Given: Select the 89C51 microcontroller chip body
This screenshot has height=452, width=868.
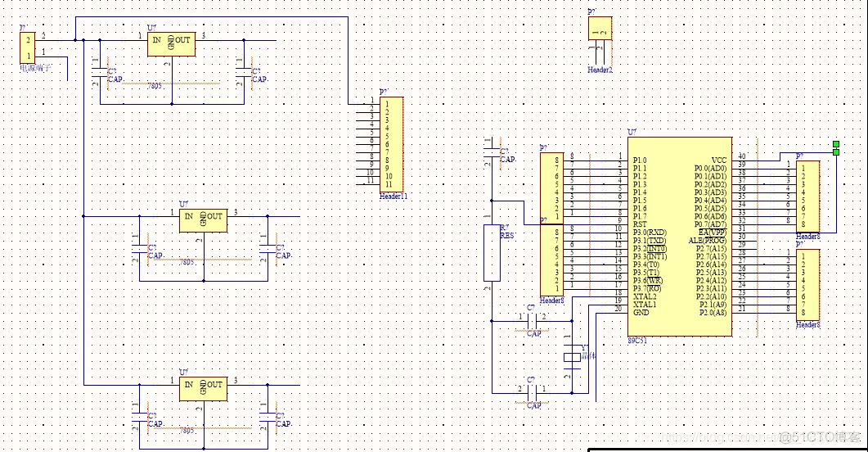Looking at the screenshot, I should (x=679, y=237).
